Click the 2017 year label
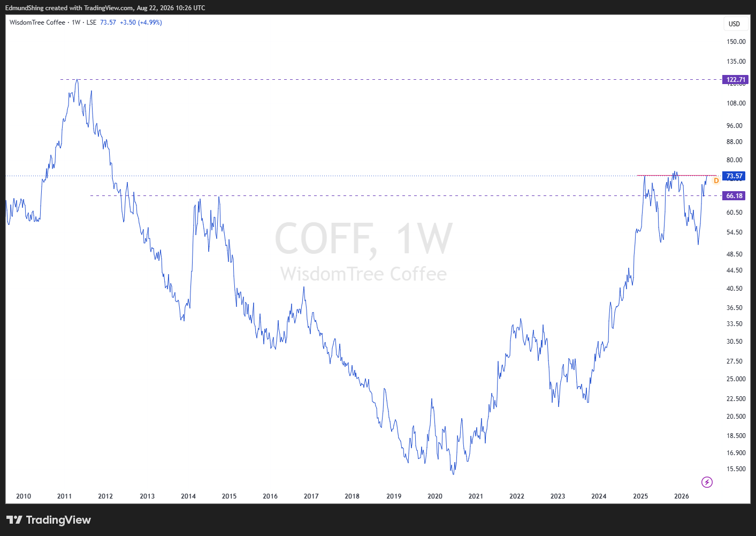This screenshot has height=536, width=756. pyautogui.click(x=311, y=496)
